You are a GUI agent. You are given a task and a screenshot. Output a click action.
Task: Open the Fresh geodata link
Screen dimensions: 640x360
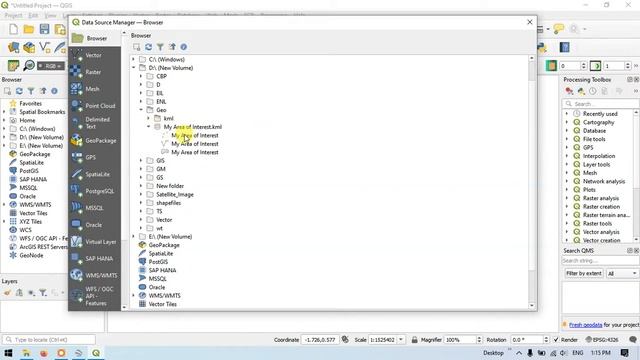coord(585,325)
